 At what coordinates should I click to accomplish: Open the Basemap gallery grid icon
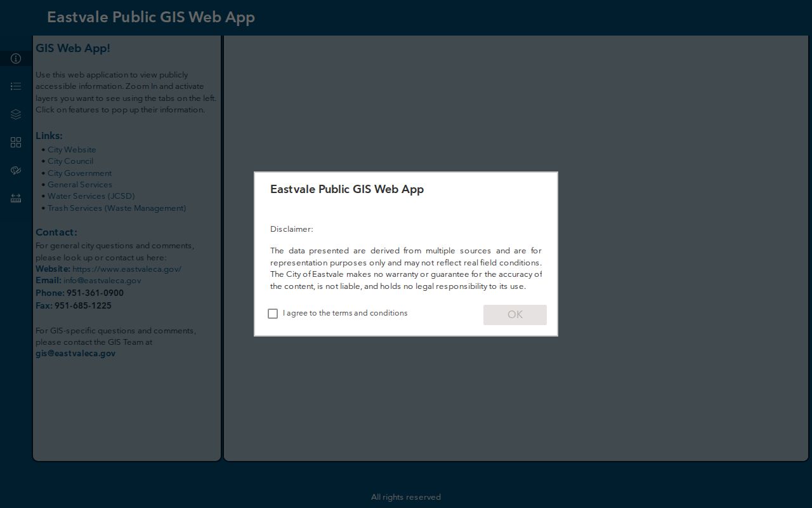point(16,142)
